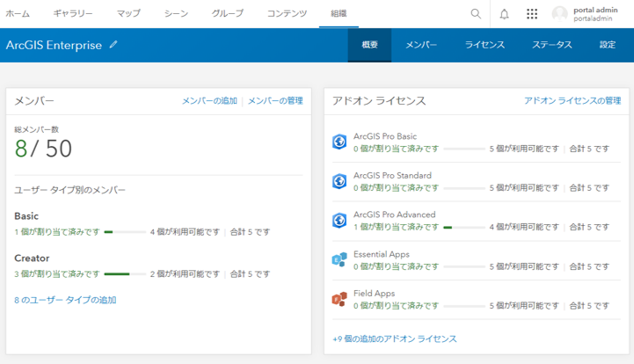The image size is (634, 364).
Task: Switch to the ステータス tab
Action: pyautogui.click(x=552, y=45)
